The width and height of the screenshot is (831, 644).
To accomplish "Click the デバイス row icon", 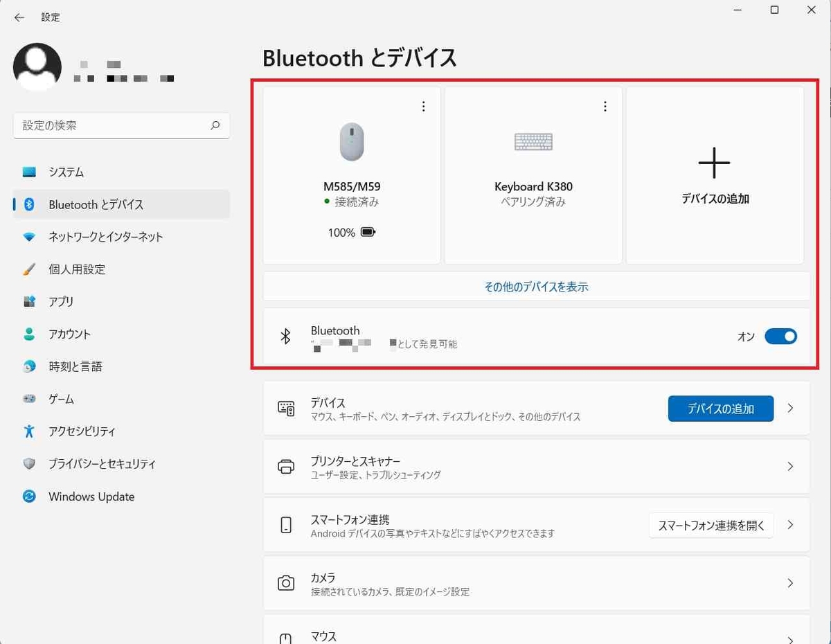I will tap(286, 409).
